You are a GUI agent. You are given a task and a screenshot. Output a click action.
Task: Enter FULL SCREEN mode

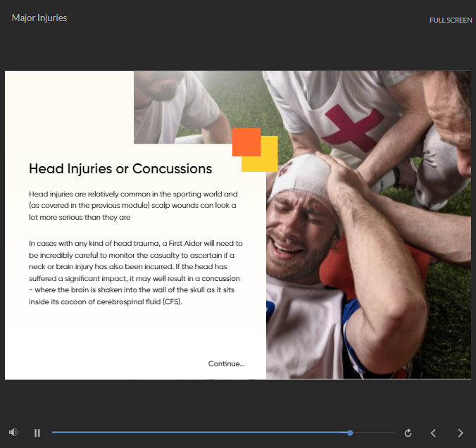coord(451,20)
